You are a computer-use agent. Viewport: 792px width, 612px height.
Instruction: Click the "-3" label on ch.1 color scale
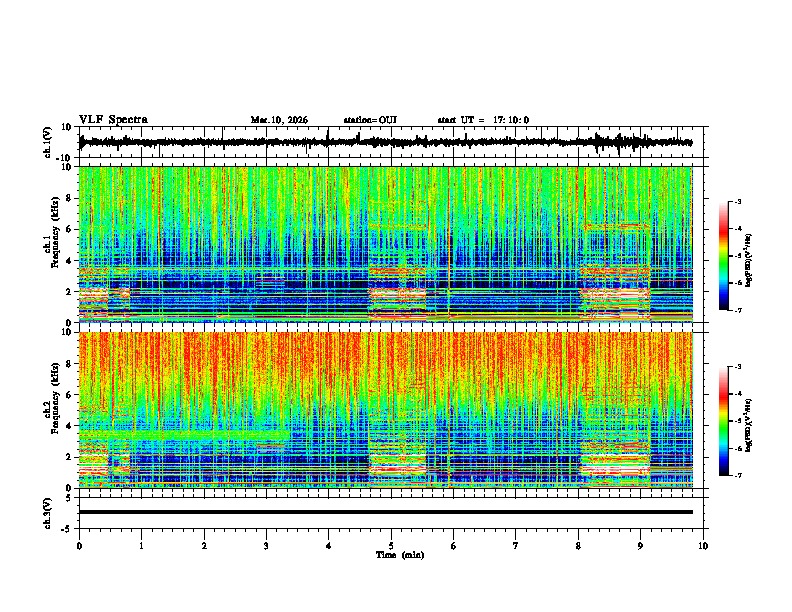[x=737, y=202]
